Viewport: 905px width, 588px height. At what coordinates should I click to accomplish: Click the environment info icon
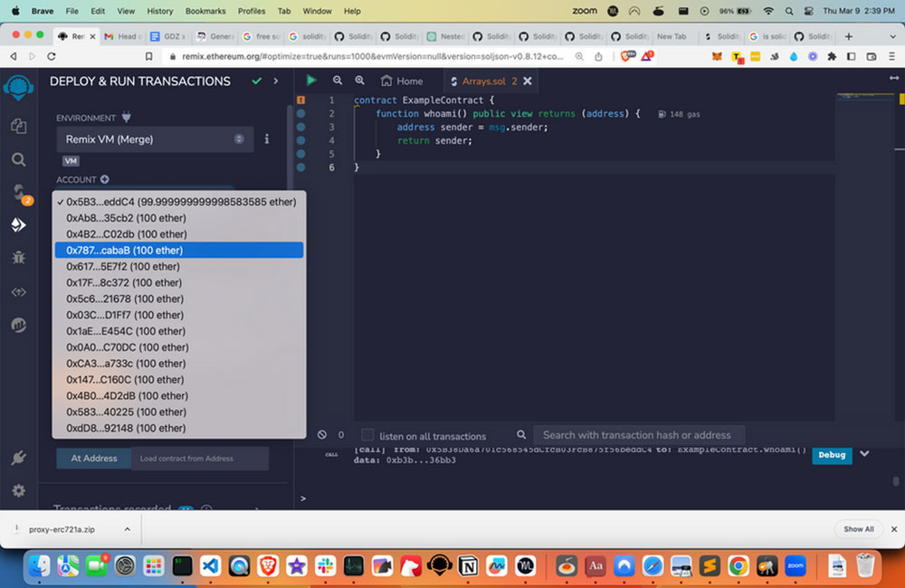[x=267, y=139]
